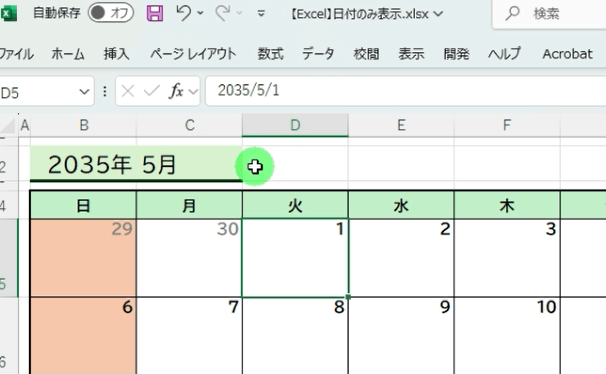Open the undo history dropdown arrow
The width and height of the screenshot is (606, 374).
pos(200,13)
